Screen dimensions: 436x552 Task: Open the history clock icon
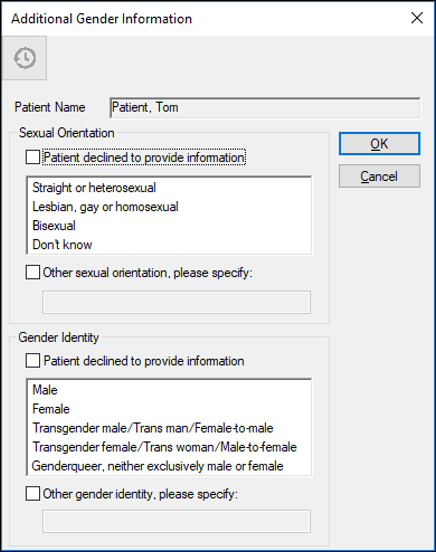25,58
